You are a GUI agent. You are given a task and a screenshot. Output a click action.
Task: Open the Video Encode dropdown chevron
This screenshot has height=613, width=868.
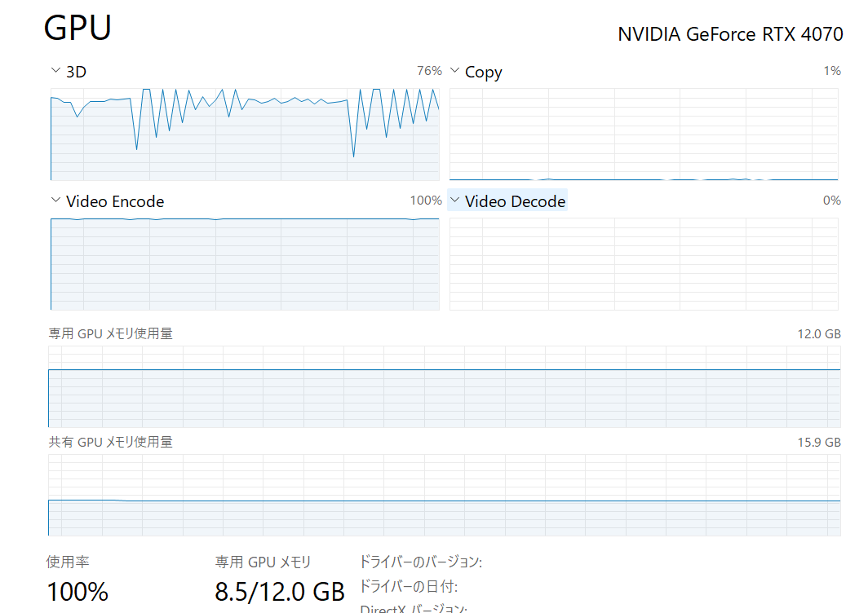55,201
